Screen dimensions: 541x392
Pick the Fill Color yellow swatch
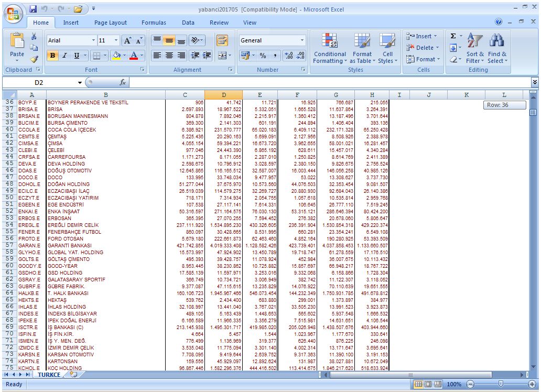click(x=116, y=55)
